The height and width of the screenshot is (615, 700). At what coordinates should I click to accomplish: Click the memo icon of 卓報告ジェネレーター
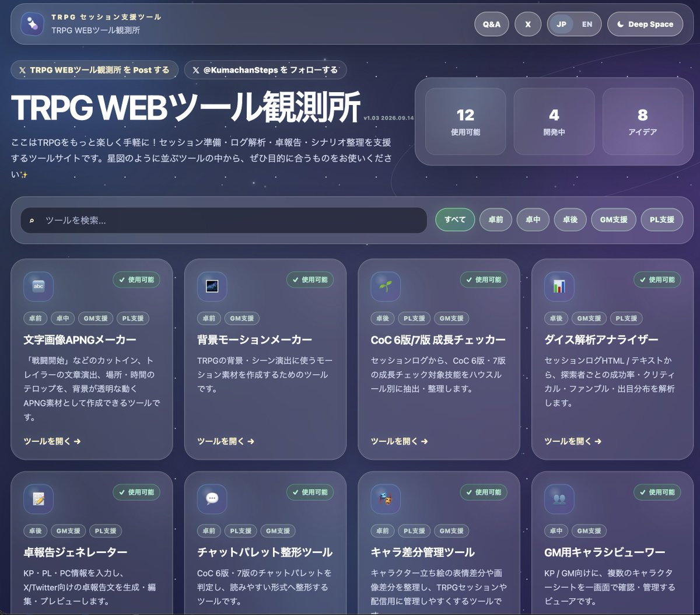(x=38, y=499)
